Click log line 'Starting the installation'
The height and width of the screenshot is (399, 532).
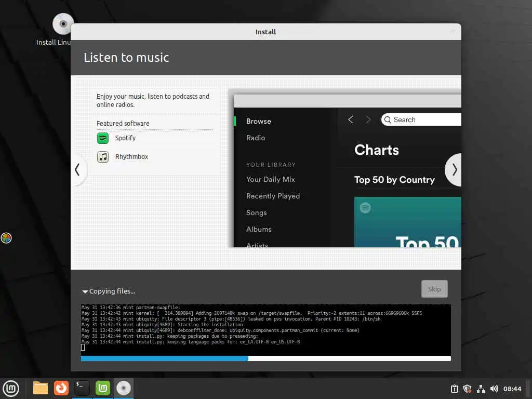(x=162, y=325)
